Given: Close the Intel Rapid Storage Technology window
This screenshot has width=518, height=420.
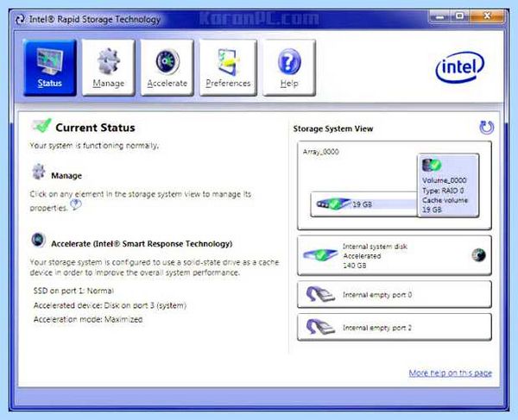Looking at the screenshot, I should click(x=487, y=16).
